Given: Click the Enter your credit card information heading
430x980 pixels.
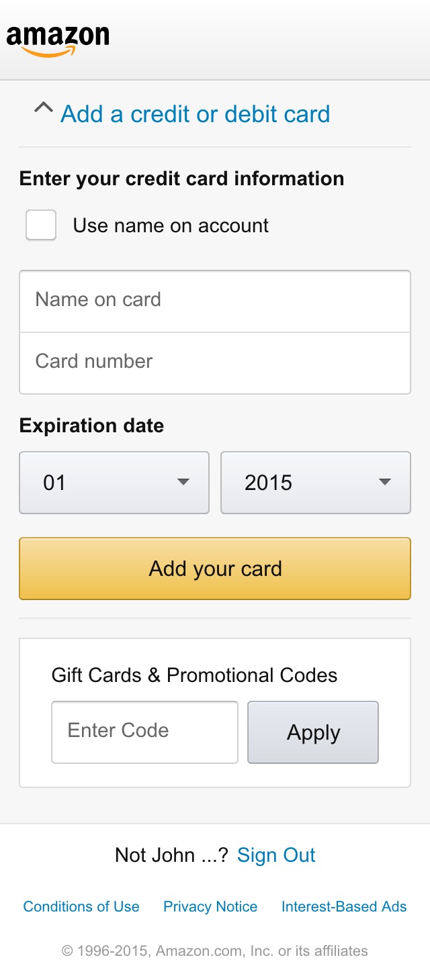Looking at the screenshot, I should [182, 179].
